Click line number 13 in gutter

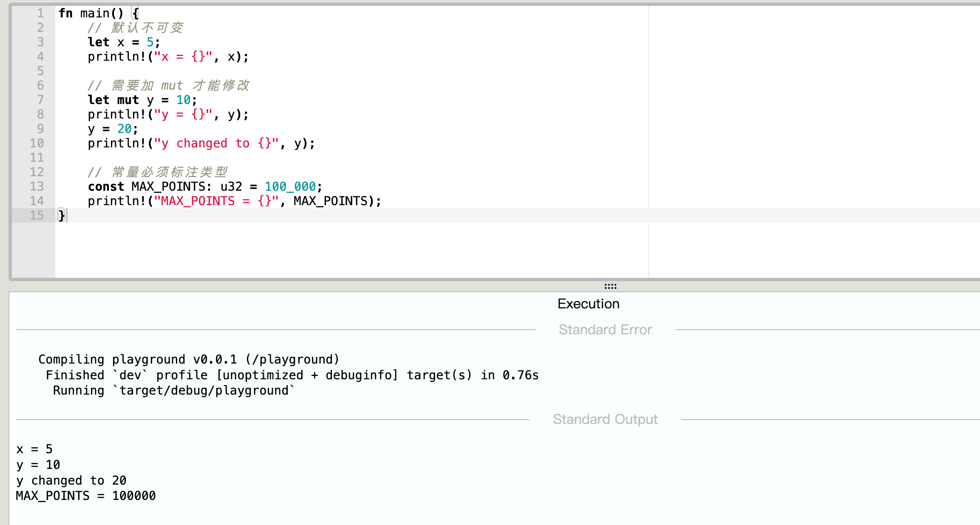[37, 186]
